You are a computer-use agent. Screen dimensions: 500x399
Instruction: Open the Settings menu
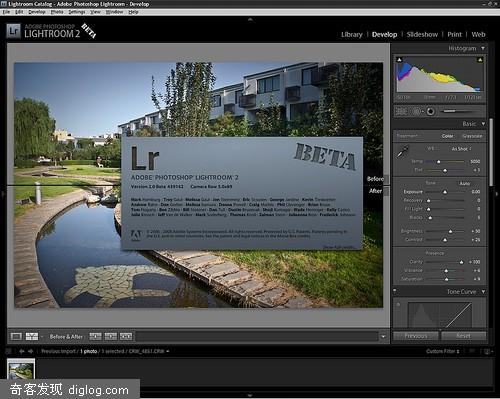point(77,12)
